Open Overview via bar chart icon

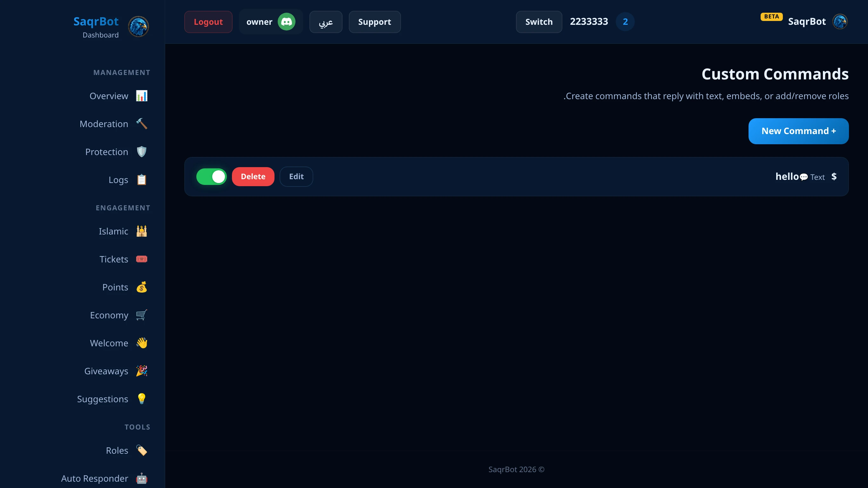click(141, 96)
